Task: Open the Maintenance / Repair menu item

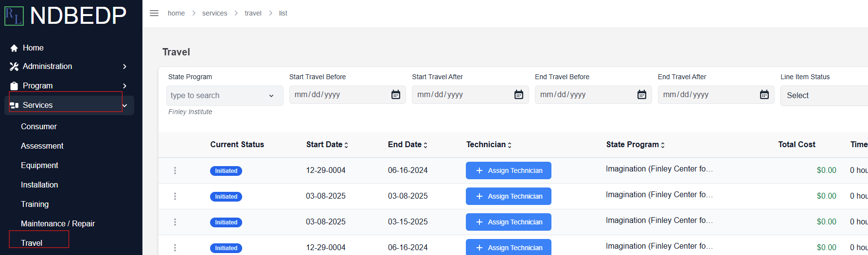Action: 58,224
